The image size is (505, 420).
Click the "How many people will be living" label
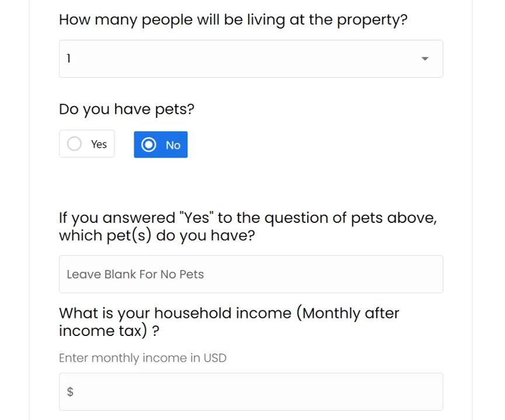pos(233,20)
